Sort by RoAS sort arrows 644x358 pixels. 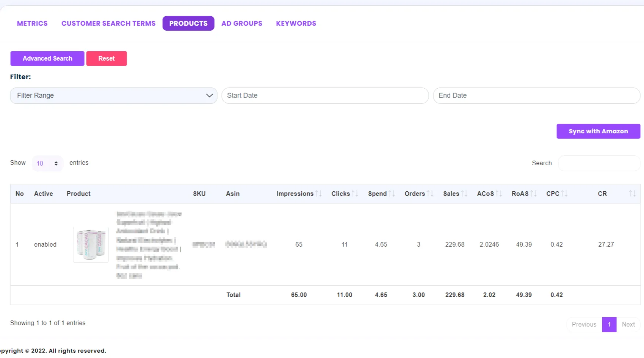(534, 194)
